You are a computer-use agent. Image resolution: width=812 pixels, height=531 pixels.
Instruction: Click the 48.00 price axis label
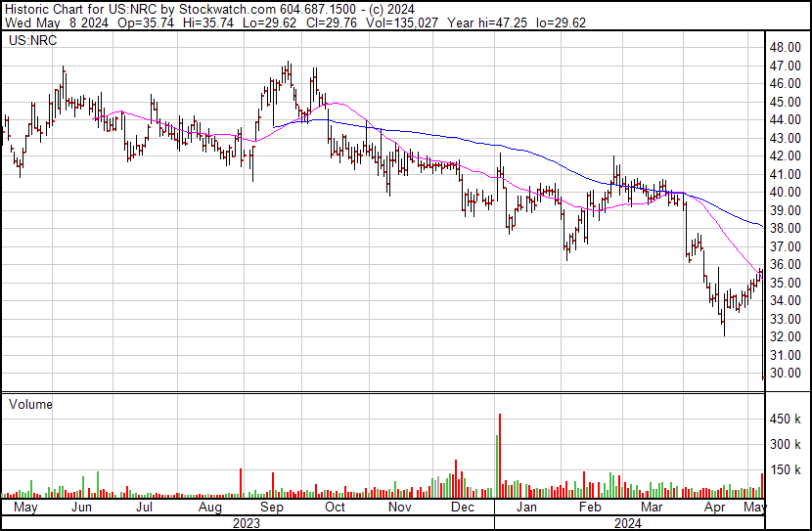[x=786, y=47]
